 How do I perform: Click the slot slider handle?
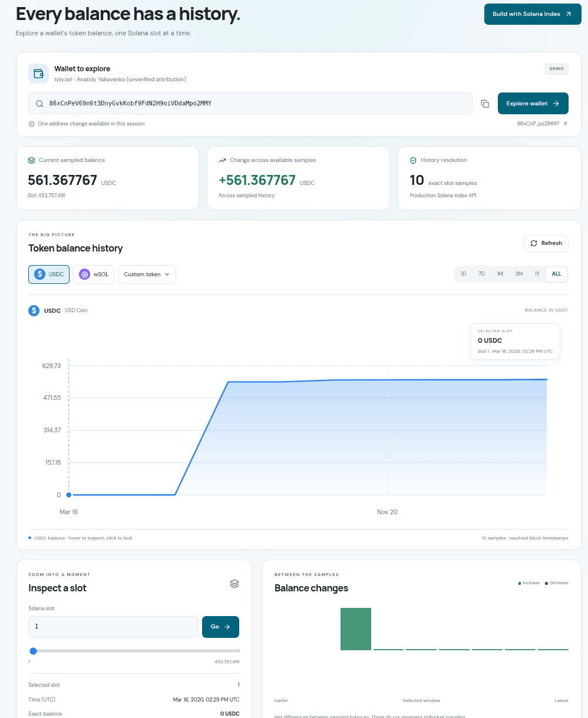(x=33, y=651)
